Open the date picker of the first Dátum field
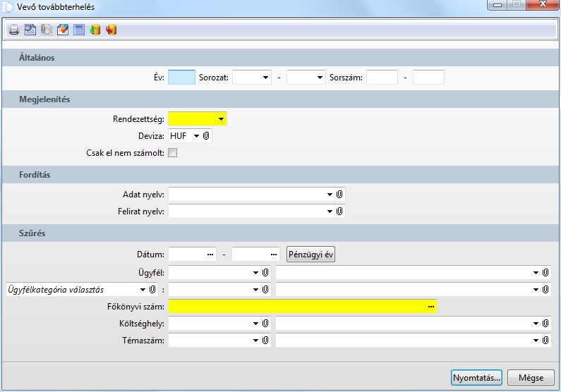This screenshot has height=392, width=561. (x=210, y=255)
